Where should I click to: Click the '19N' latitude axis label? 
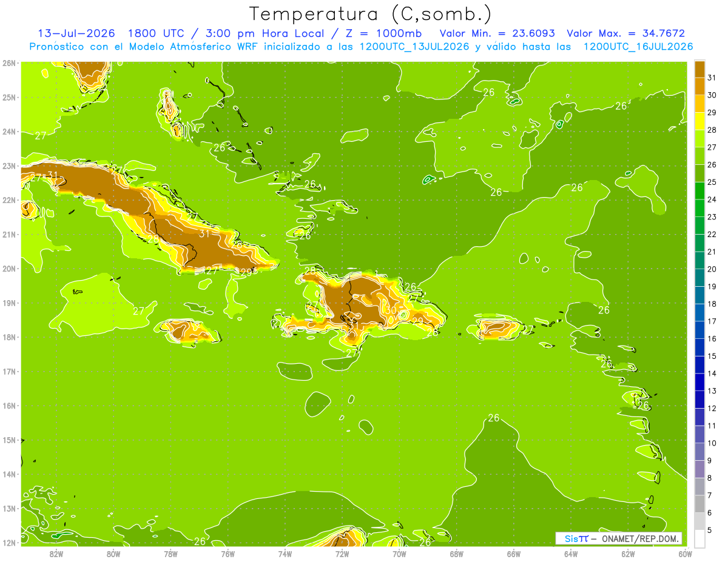tap(9, 303)
